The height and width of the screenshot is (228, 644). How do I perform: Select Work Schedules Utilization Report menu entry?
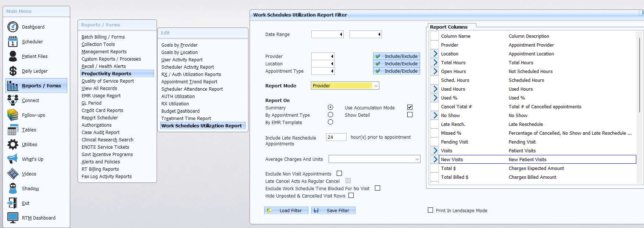tap(203, 126)
